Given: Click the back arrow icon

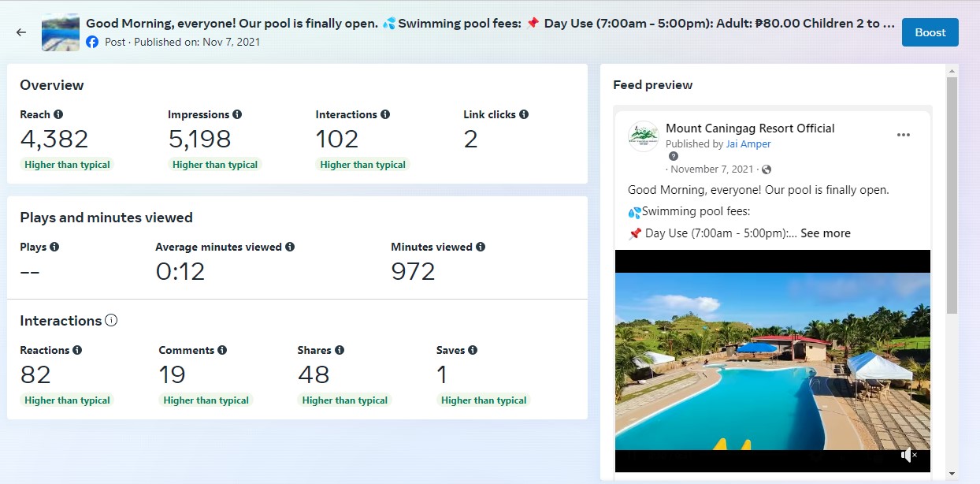Looking at the screenshot, I should click(x=21, y=32).
